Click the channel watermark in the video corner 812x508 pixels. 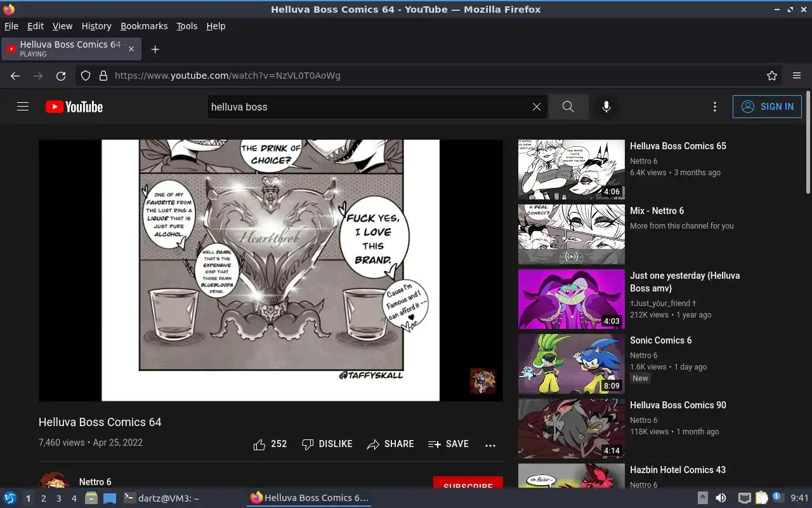[483, 381]
